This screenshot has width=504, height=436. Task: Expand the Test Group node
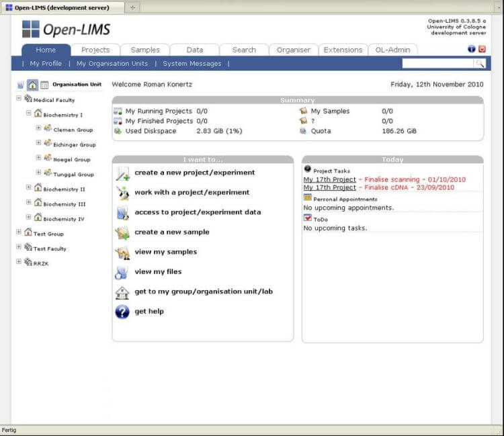click(x=19, y=232)
